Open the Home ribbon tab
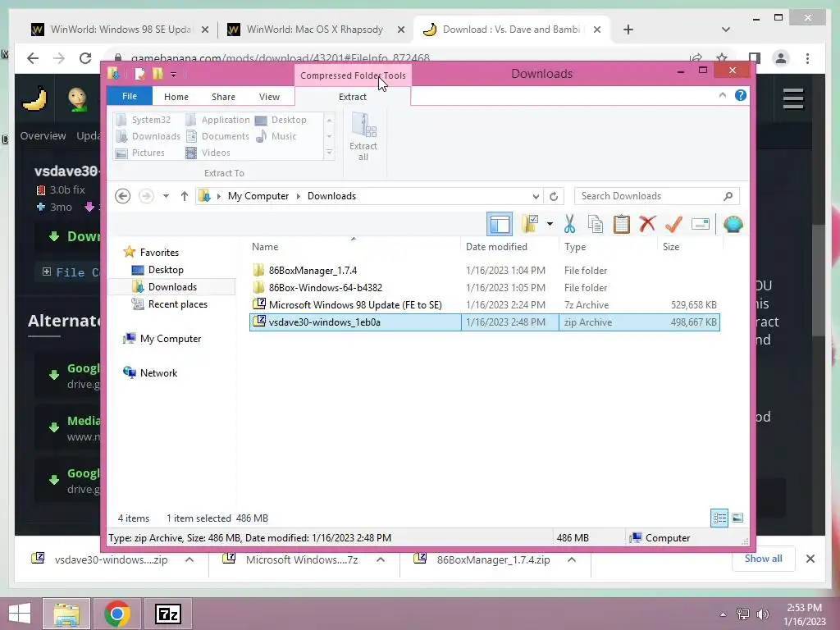 [176, 97]
